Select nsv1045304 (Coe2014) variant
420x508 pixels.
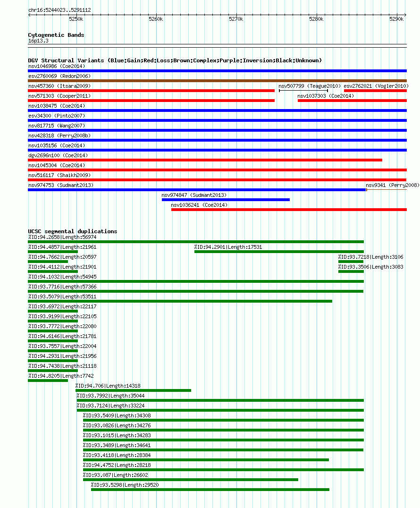coord(57,165)
